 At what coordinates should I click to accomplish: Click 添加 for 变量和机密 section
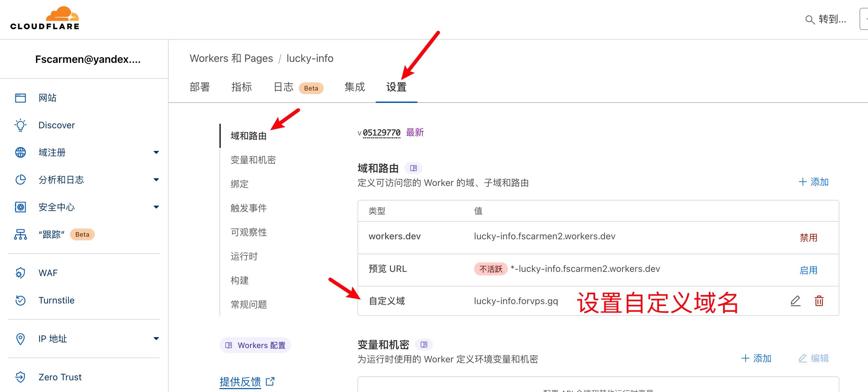pyautogui.click(x=756, y=358)
